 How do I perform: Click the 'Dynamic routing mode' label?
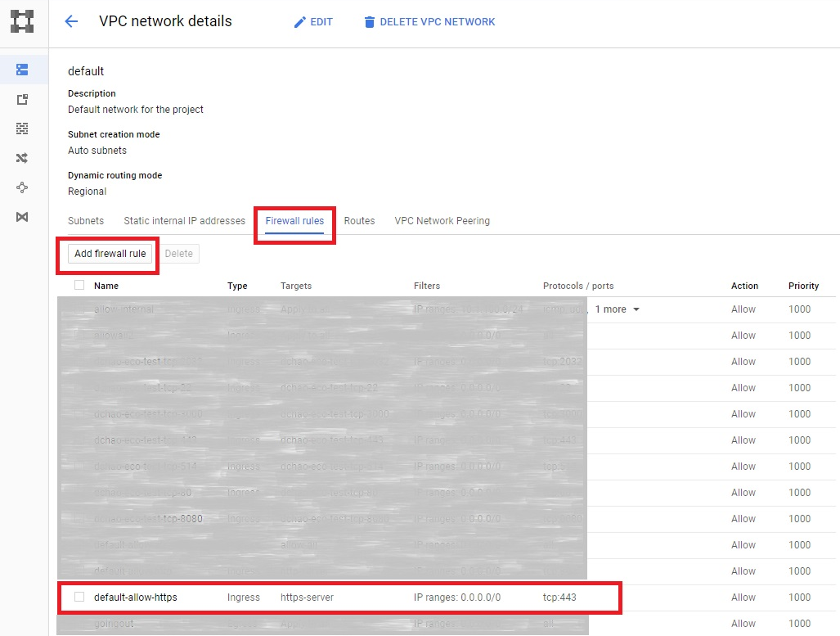[x=115, y=175]
